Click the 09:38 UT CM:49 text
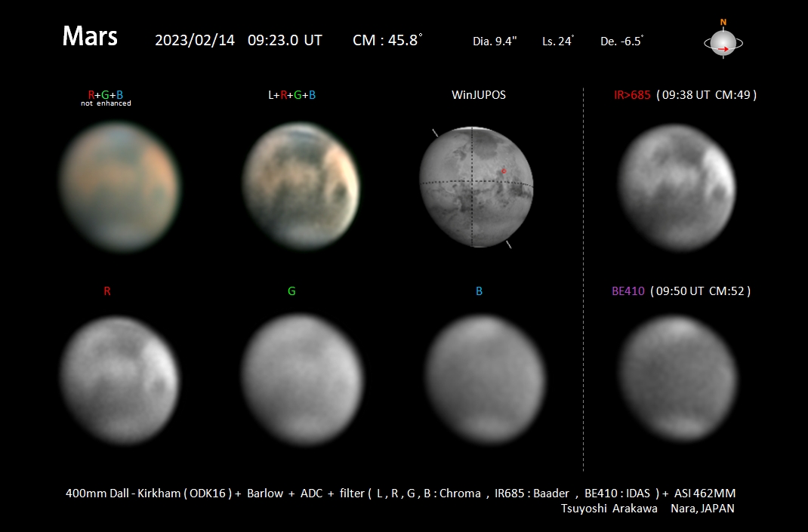This screenshot has width=808, height=532. [707, 95]
